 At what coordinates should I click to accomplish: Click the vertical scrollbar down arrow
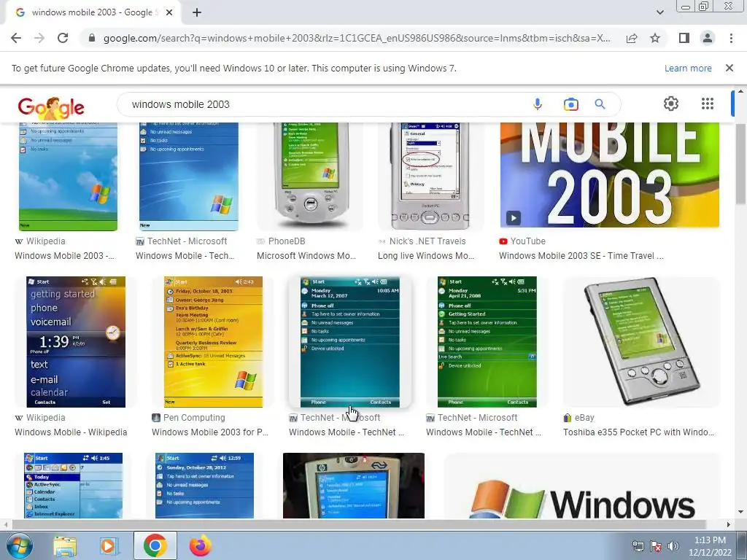(x=740, y=513)
